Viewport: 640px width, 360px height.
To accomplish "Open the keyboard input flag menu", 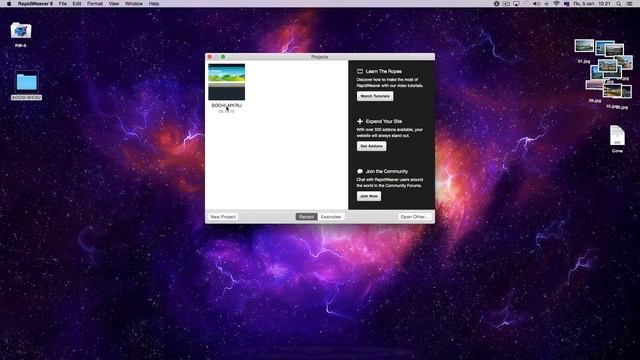I will 567,4.
